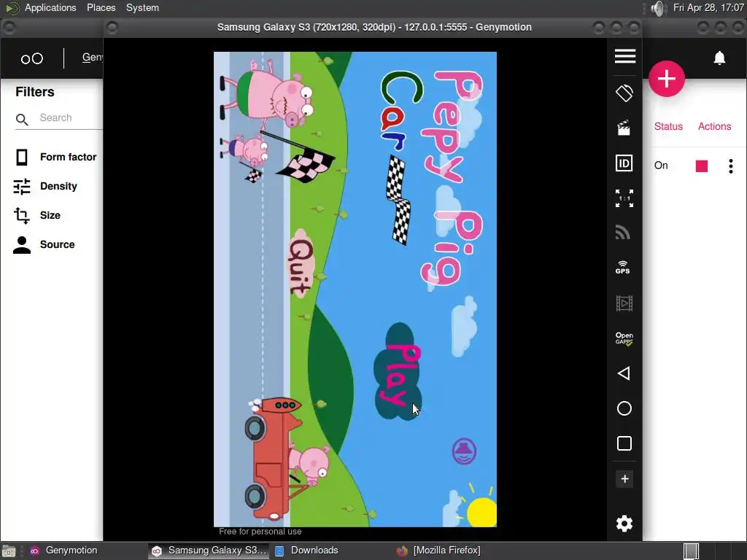This screenshot has width=747, height=560.
Task: Click the clock showing Fri Apr 28
Action: coord(708,7)
